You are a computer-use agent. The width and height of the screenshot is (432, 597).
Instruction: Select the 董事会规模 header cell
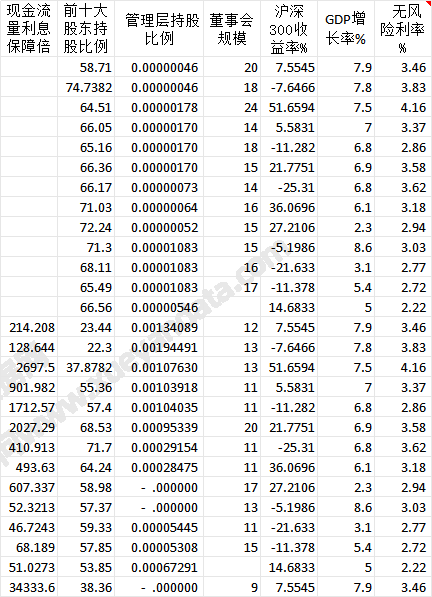coord(232,29)
